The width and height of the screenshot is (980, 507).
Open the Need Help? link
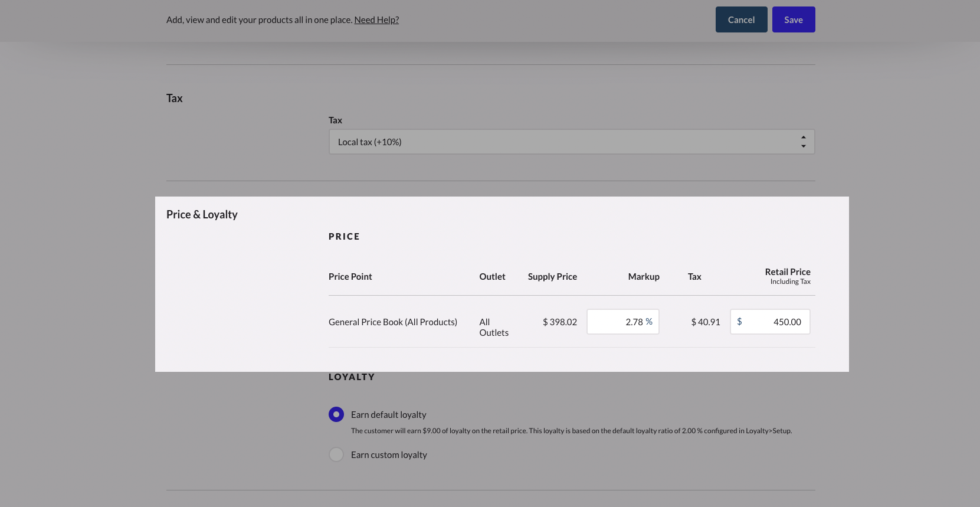tap(376, 19)
